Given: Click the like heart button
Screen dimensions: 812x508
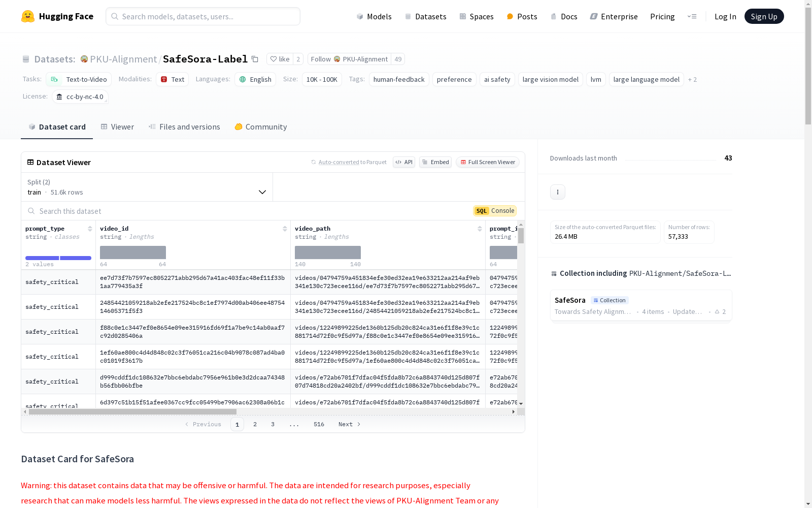Looking at the screenshot, I should tap(280, 59).
